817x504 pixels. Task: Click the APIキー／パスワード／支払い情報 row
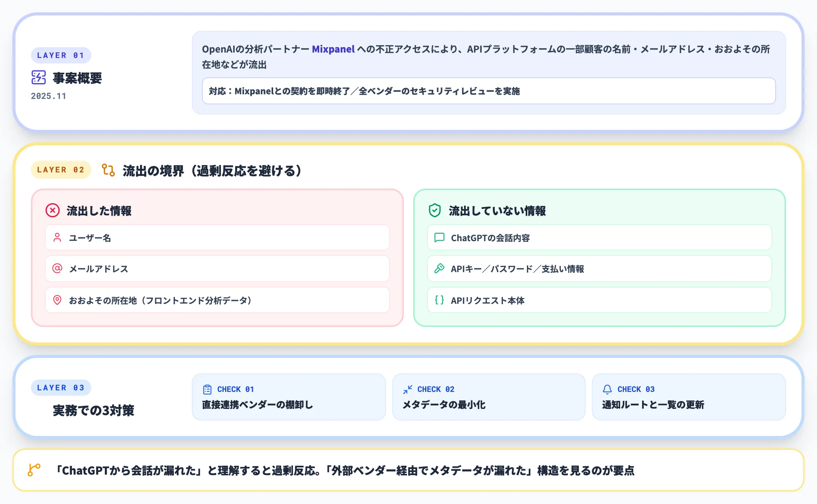coord(600,268)
